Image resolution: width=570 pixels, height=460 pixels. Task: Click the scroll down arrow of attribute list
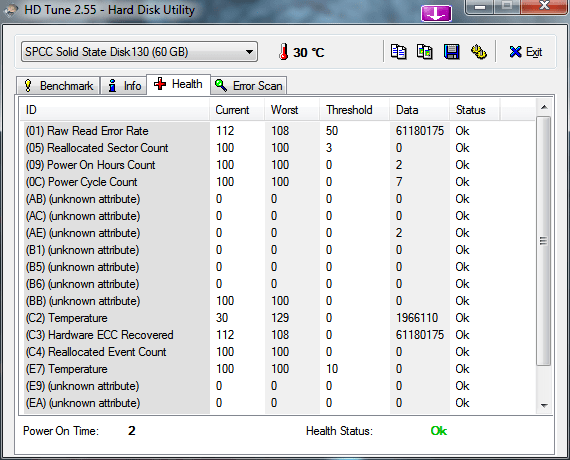tap(544, 405)
